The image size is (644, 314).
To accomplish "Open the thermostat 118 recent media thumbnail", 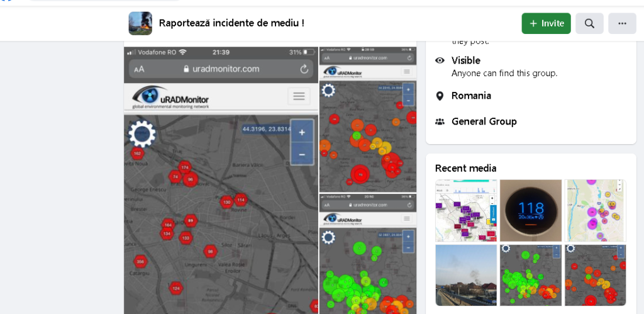I will click(x=531, y=210).
